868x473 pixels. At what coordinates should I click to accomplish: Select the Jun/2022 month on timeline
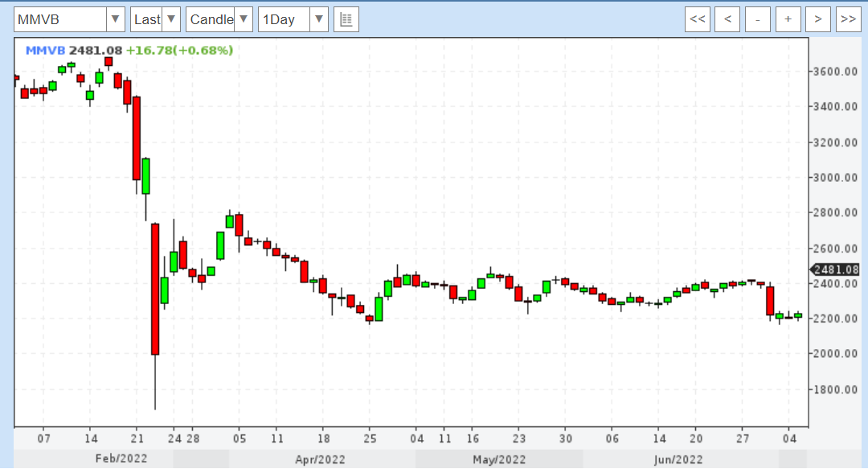tap(679, 459)
